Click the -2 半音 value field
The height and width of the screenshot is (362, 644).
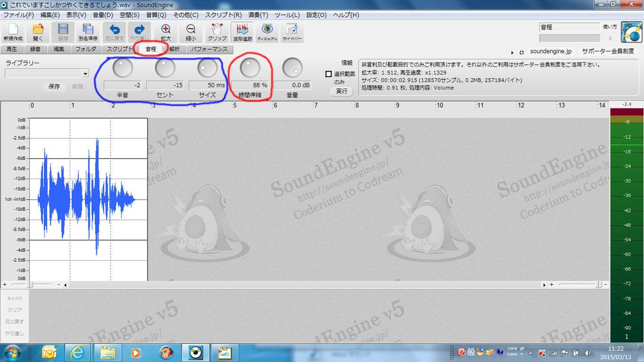123,85
